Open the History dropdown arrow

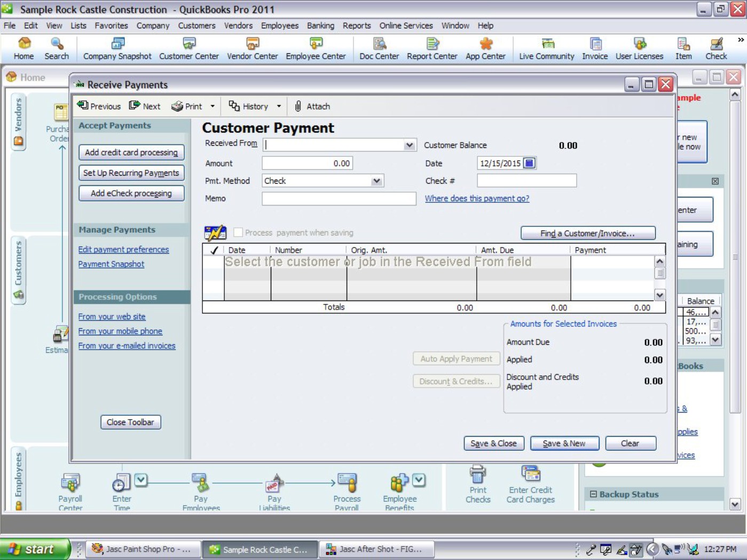click(x=279, y=106)
